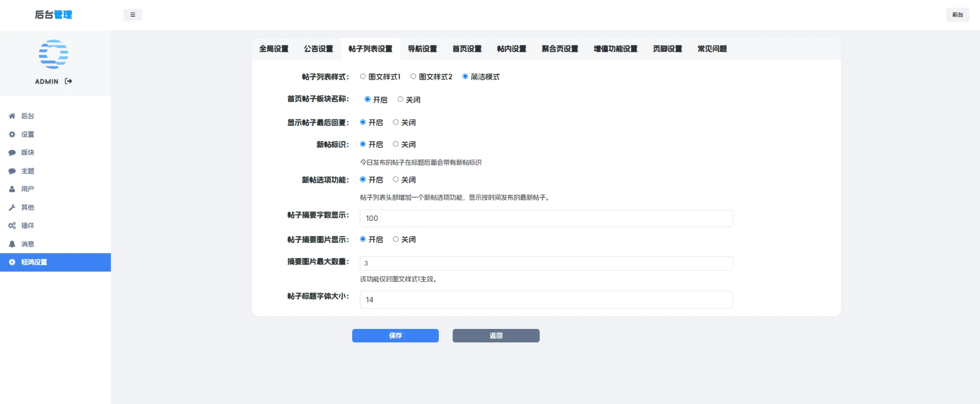Click the 前台 button in header
This screenshot has width=980, height=404.
pos(958,15)
